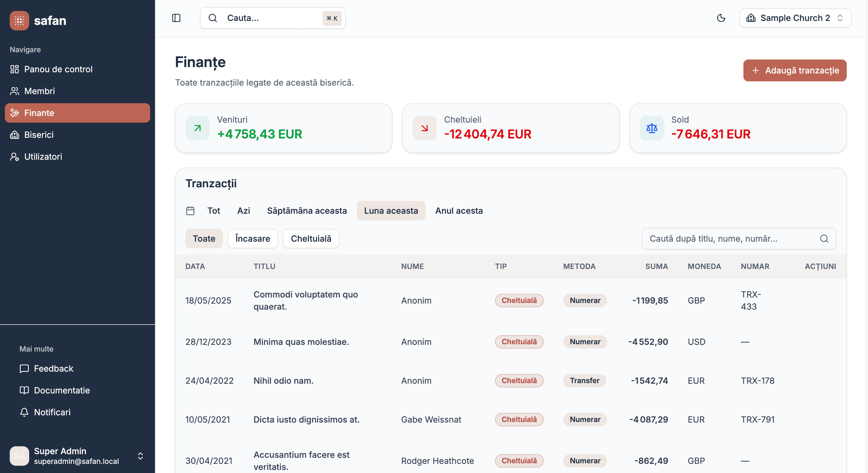868x473 pixels.
Task: Open the Feedback chat icon link
Action: 24,368
